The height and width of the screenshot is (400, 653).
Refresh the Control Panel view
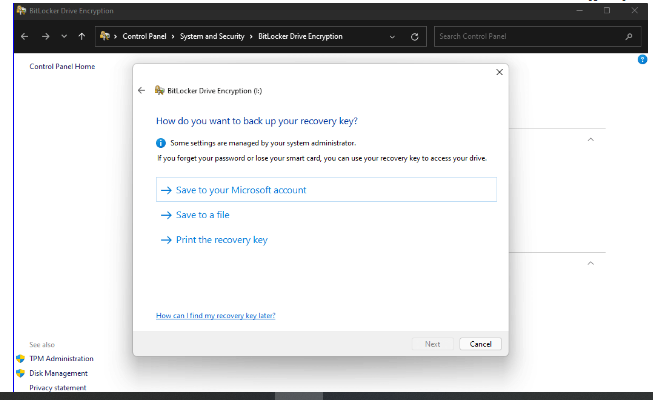click(x=414, y=37)
